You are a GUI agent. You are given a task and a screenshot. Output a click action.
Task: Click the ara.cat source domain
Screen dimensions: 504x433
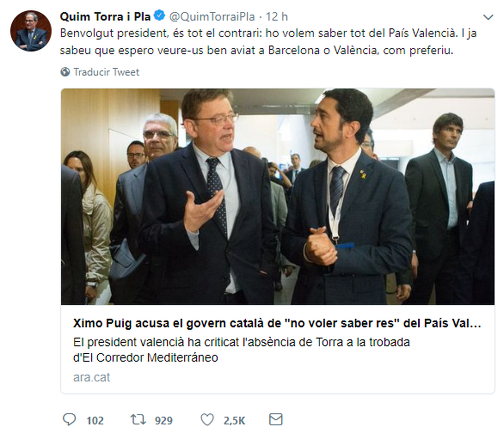[91, 377]
